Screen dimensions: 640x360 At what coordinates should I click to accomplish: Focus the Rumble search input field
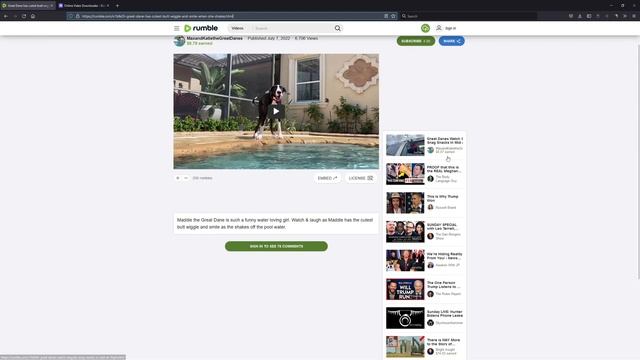pos(292,28)
